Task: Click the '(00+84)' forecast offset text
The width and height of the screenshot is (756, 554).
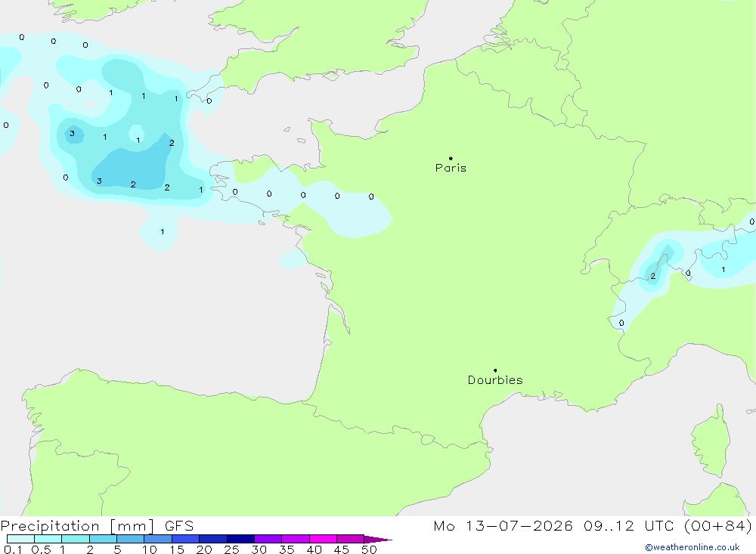Action: click(718, 526)
